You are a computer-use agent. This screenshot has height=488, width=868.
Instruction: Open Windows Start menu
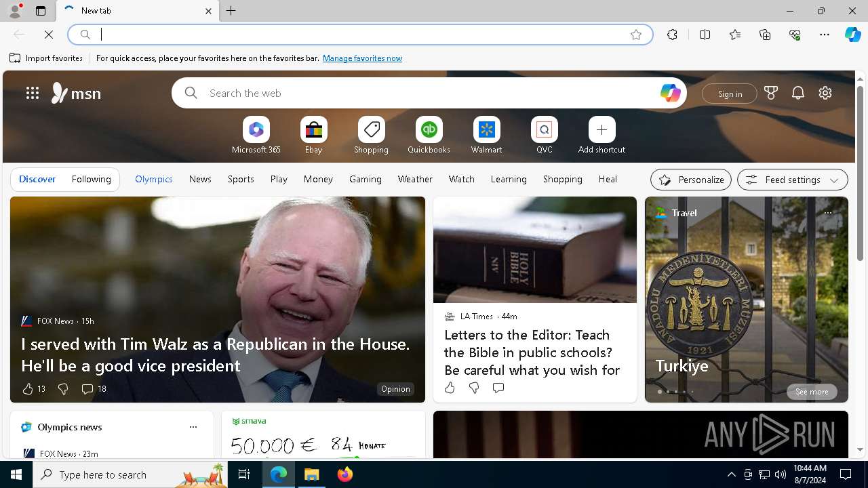16,474
